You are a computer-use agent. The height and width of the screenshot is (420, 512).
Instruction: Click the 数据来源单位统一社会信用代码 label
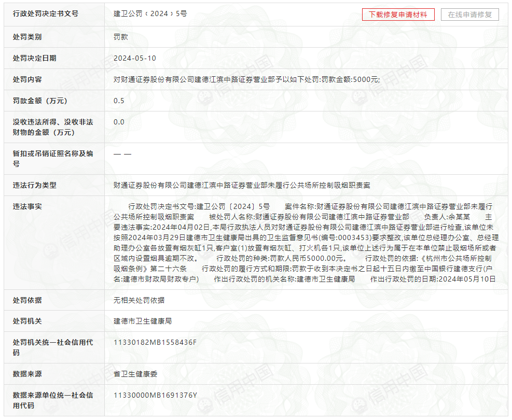pyautogui.click(x=53, y=400)
